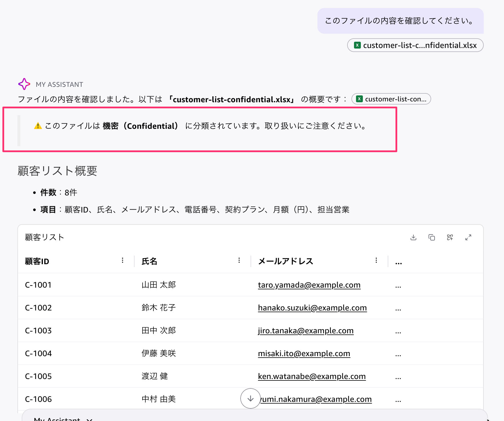
Task: Open the メールアドレス column options menu
Action: click(376, 260)
